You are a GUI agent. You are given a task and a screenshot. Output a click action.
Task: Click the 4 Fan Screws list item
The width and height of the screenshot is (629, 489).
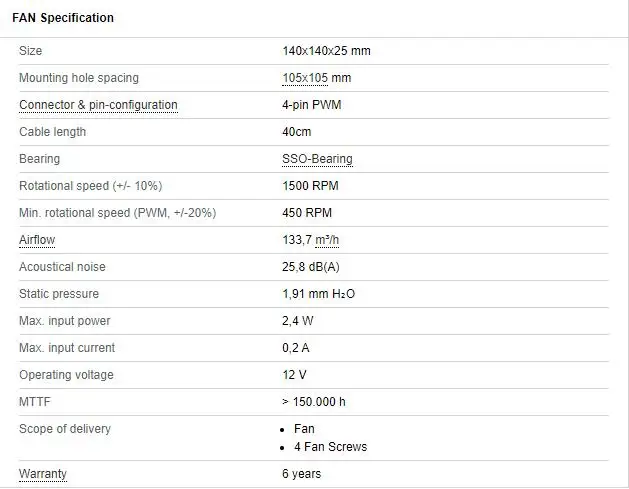pyautogui.click(x=330, y=447)
